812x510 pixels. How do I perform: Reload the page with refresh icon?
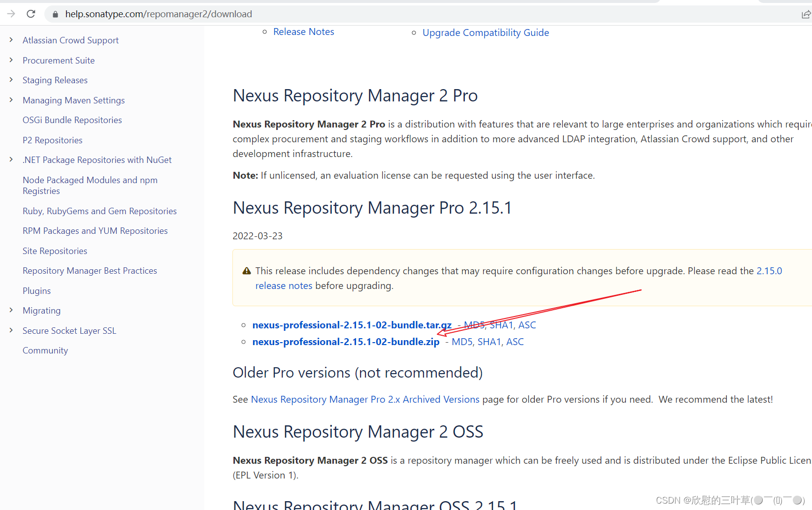pyautogui.click(x=31, y=14)
